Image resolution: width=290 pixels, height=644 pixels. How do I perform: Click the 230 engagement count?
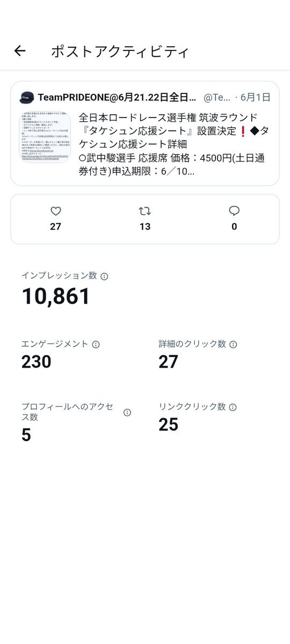37,362
